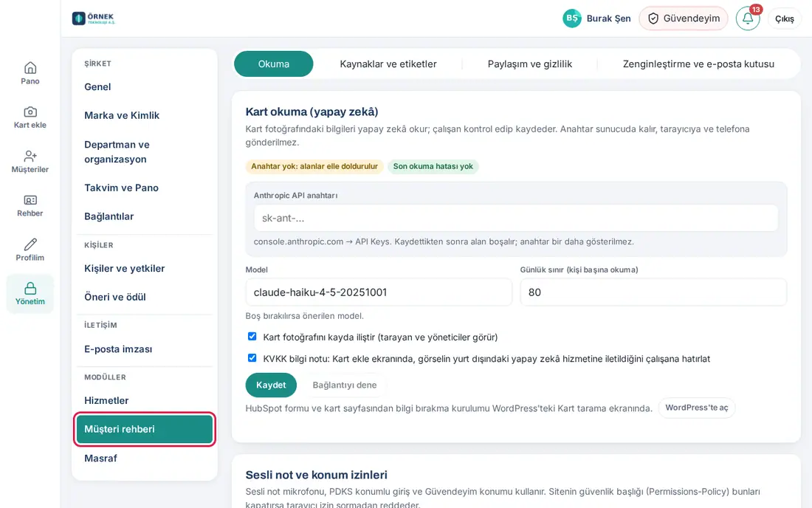Go to E-posta imzası settings
Viewport: 812px width, 508px height.
point(145,349)
